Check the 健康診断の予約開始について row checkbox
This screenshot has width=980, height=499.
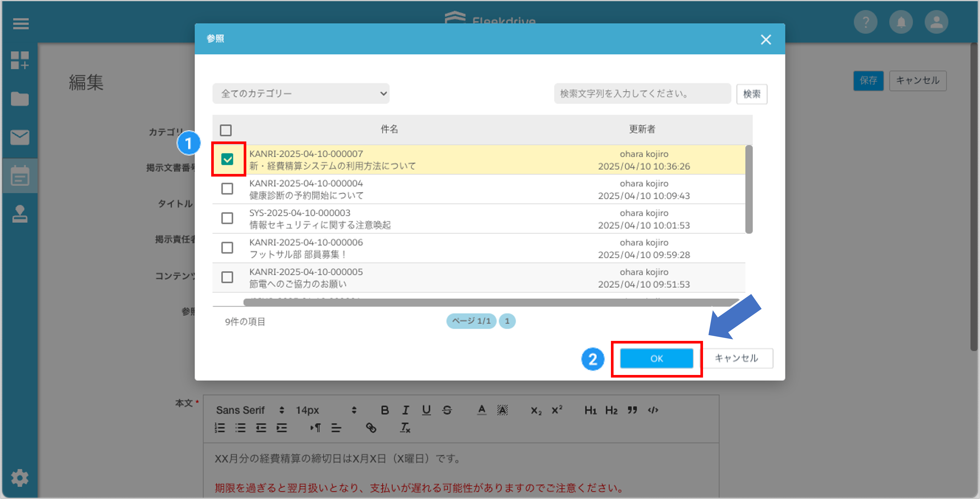point(227,189)
